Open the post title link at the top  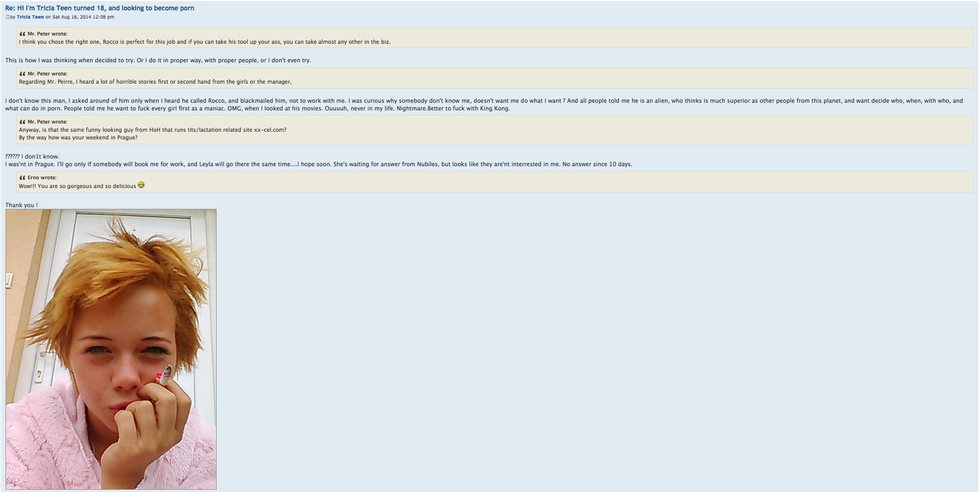pos(100,8)
